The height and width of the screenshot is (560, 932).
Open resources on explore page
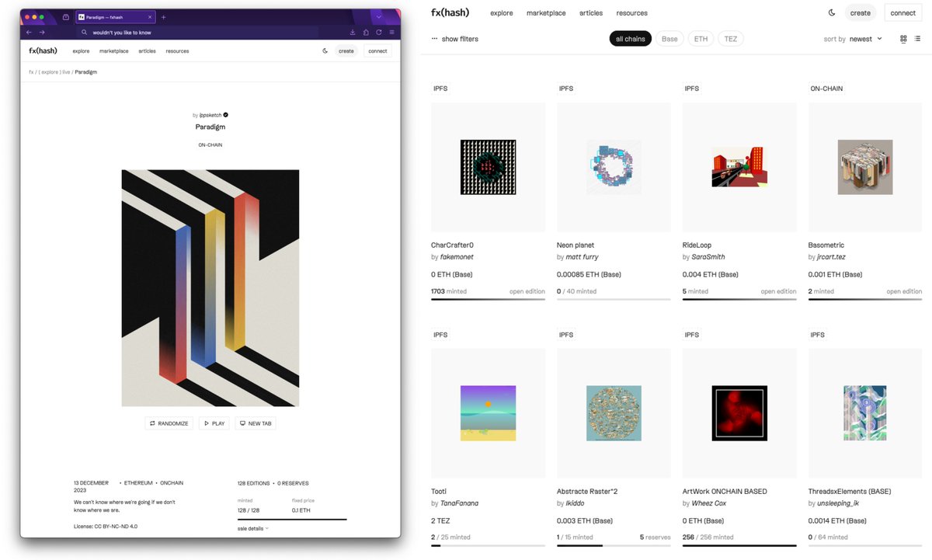click(632, 13)
